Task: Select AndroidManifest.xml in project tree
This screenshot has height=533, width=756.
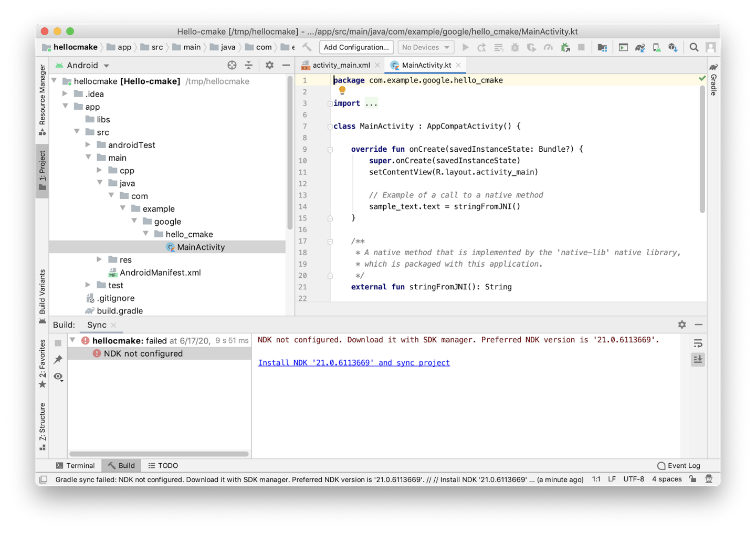Action: click(x=160, y=273)
